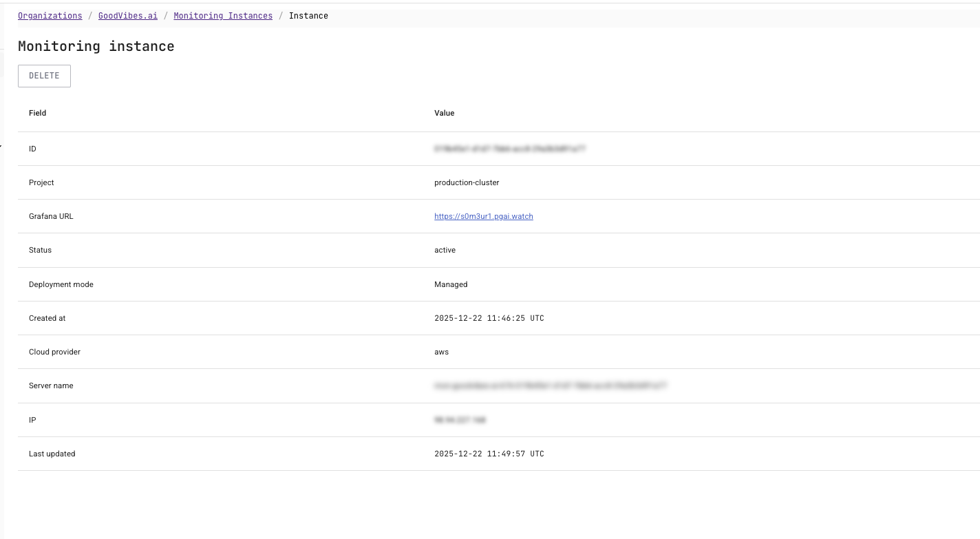Click the aws cloud provider value
The width and height of the screenshot is (980, 539).
pos(441,352)
